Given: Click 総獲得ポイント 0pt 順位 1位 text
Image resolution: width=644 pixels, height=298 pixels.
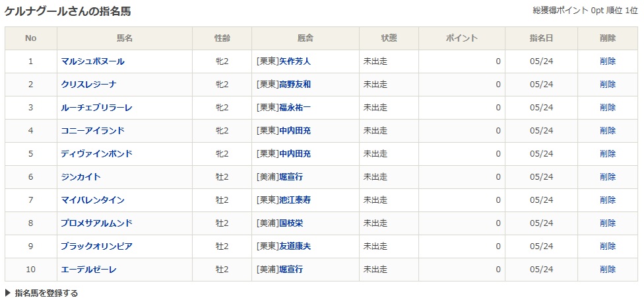Looking at the screenshot, I should (585, 11).
